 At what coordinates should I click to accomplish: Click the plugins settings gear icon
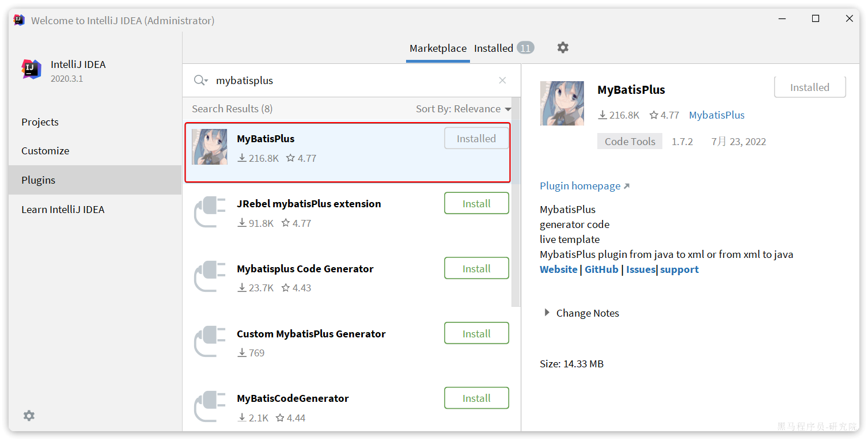pyautogui.click(x=563, y=48)
